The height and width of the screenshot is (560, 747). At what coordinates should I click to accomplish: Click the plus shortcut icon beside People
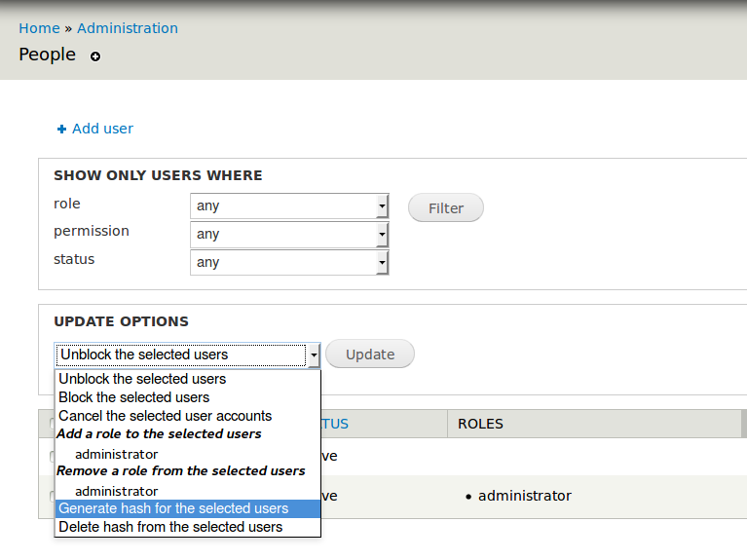[x=95, y=56]
